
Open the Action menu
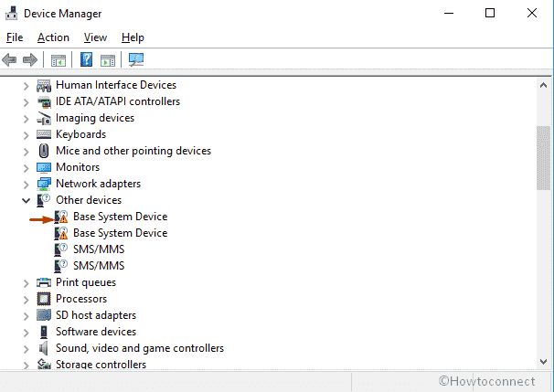(x=53, y=37)
